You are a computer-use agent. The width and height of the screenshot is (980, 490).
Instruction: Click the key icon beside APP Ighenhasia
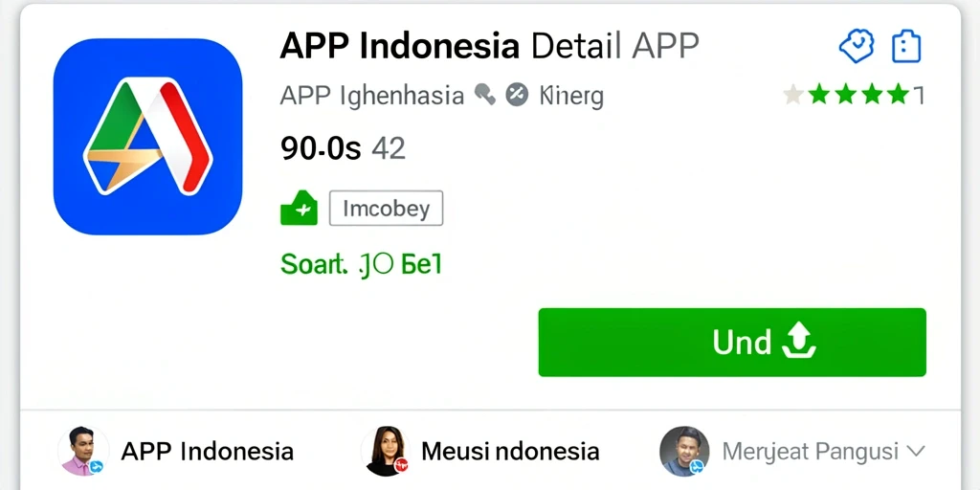tap(485, 95)
